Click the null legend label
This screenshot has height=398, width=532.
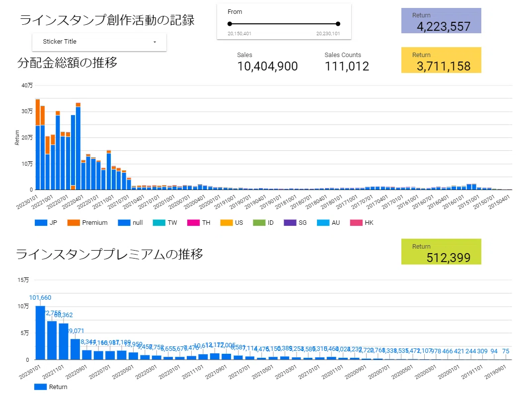pyautogui.click(x=138, y=223)
